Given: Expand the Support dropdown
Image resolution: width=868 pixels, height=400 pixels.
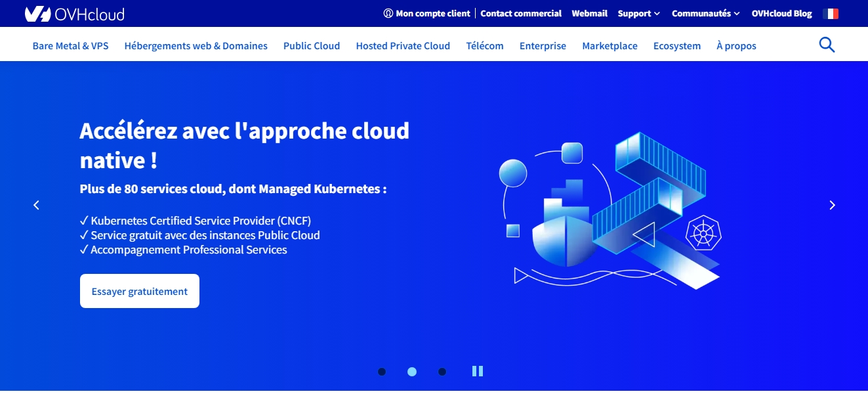Looking at the screenshot, I should [x=638, y=13].
